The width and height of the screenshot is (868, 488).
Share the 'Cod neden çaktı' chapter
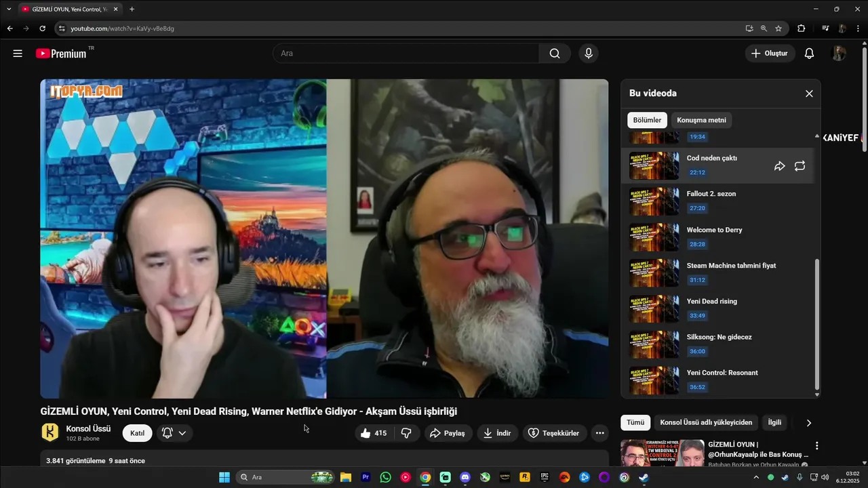point(780,166)
